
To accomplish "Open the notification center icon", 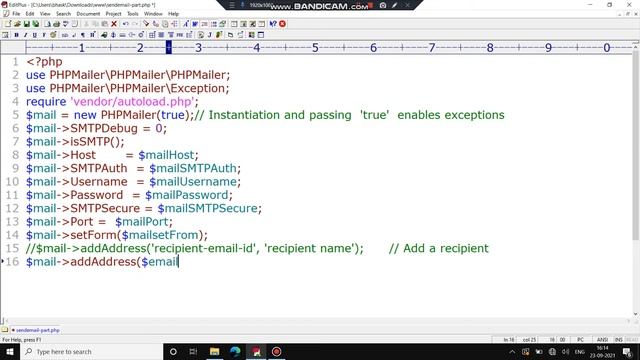I will click(x=627, y=351).
